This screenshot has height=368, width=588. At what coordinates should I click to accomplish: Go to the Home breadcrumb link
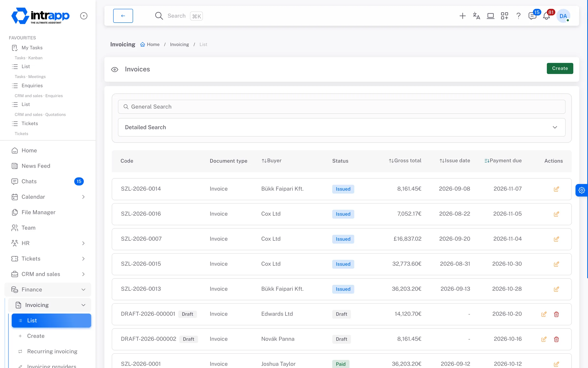pos(150,44)
